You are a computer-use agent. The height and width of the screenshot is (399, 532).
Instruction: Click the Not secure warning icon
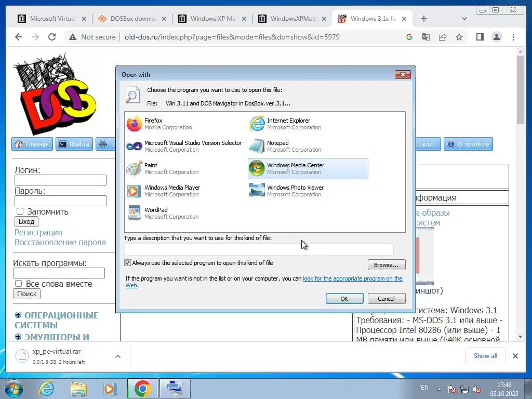(x=73, y=37)
